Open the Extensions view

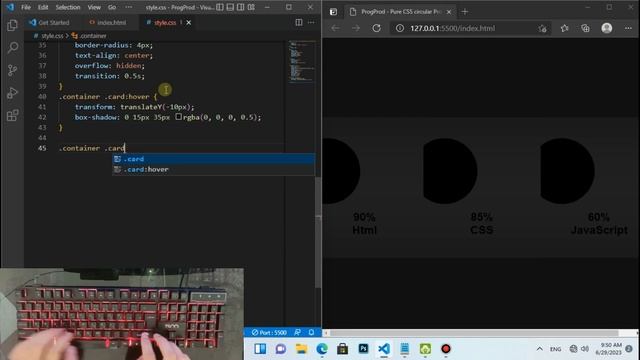point(12,116)
